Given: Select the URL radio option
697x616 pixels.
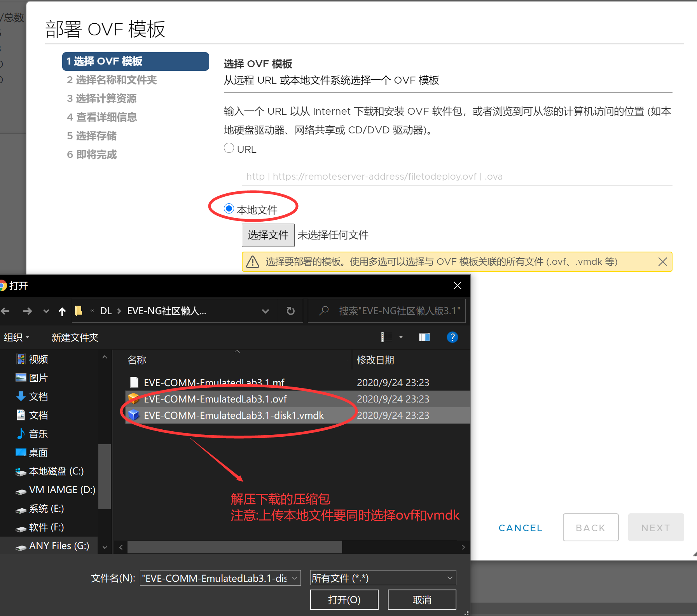Looking at the screenshot, I should (229, 148).
